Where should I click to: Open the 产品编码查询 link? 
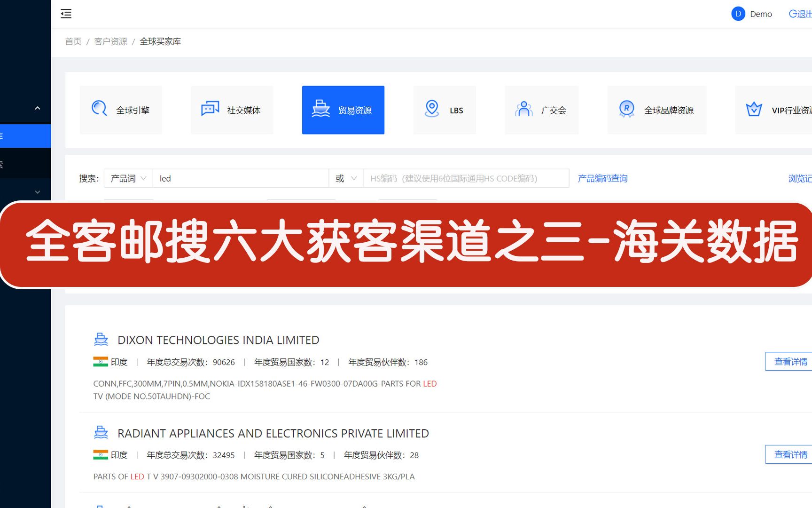click(x=602, y=178)
